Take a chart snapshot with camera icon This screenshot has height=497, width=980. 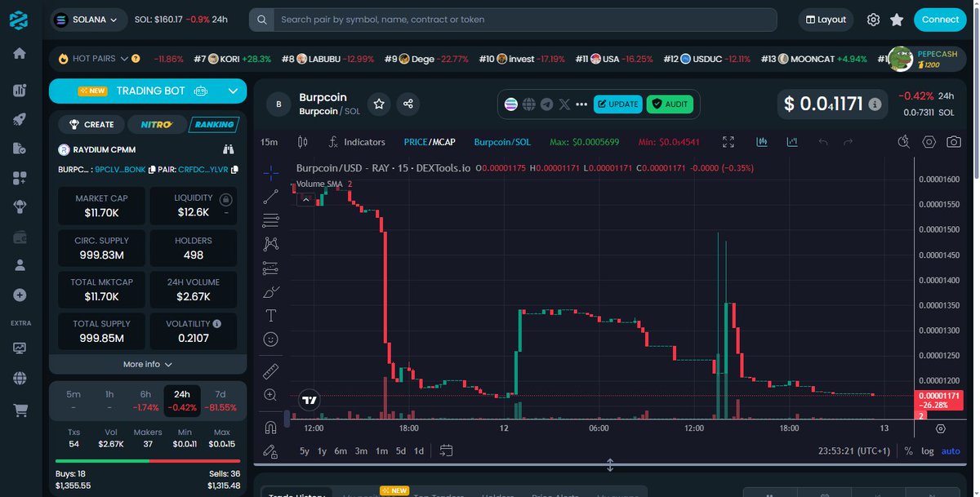click(x=953, y=142)
